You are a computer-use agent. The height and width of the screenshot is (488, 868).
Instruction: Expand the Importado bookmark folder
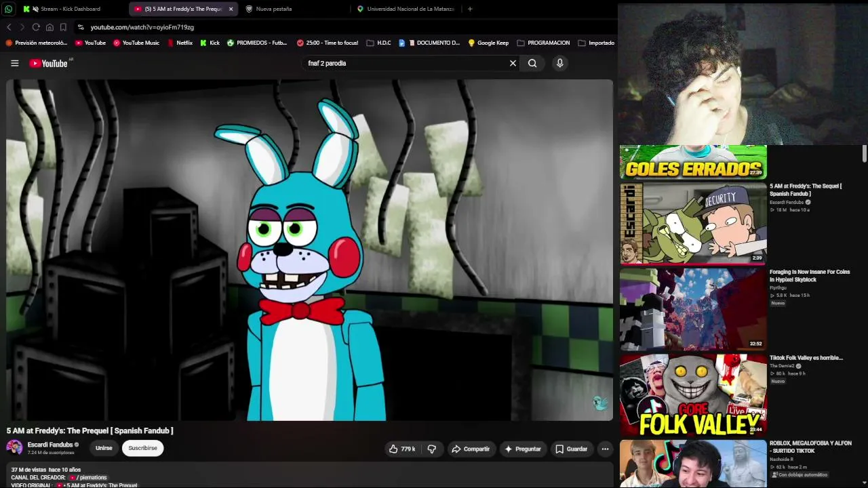596,43
